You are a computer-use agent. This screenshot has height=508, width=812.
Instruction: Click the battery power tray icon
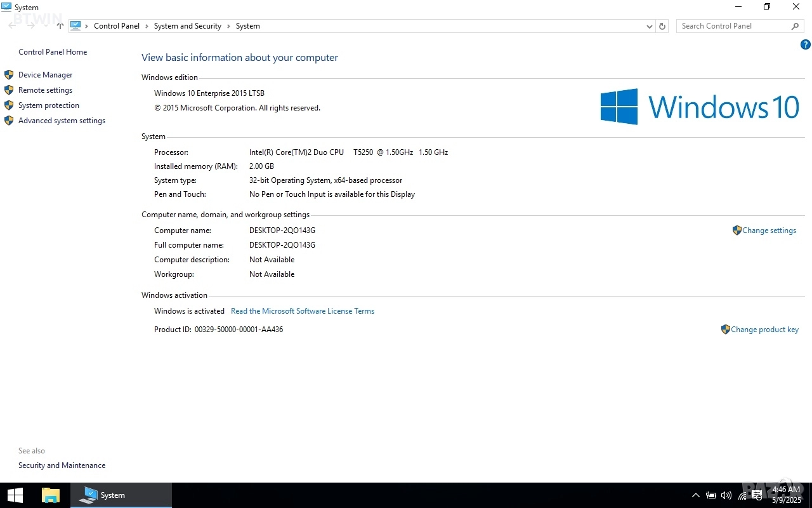[711, 495]
